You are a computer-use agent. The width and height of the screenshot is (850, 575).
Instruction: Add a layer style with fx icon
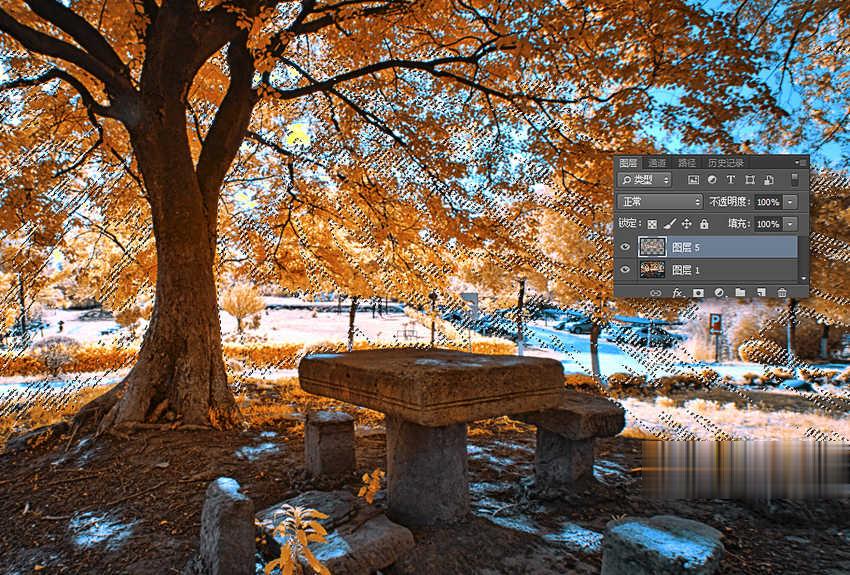click(677, 292)
